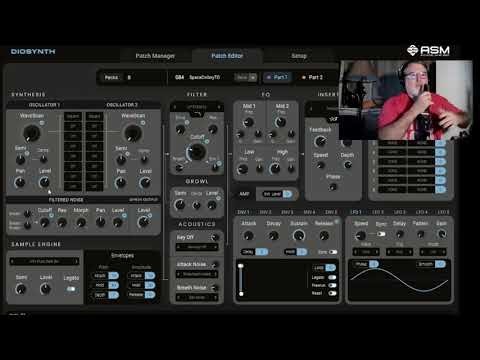Click the Oscillator 1 Semi modulation indicator icon

click(27, 153)
